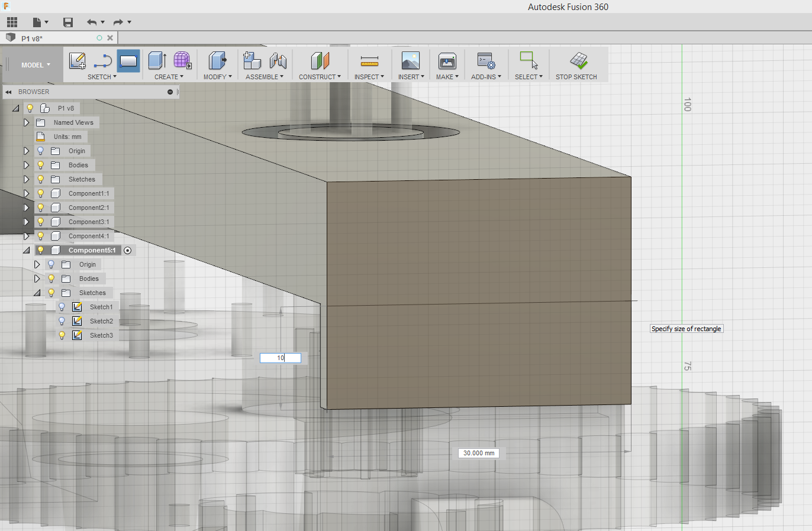Select the Press Pull modify tool
The height and width of the screenshot is (531, 812).
[x=217, y=60]
